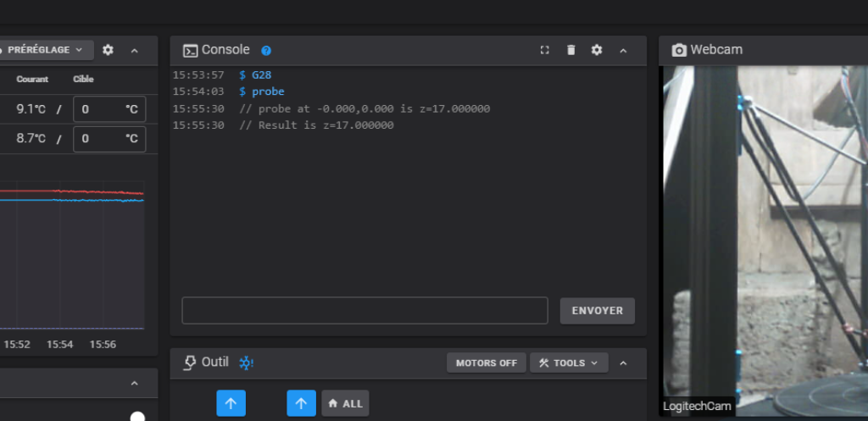The height and width of the screenshot is (421, 868).
Task: Click the Outil unhomed warning icon
Action: 246,363
